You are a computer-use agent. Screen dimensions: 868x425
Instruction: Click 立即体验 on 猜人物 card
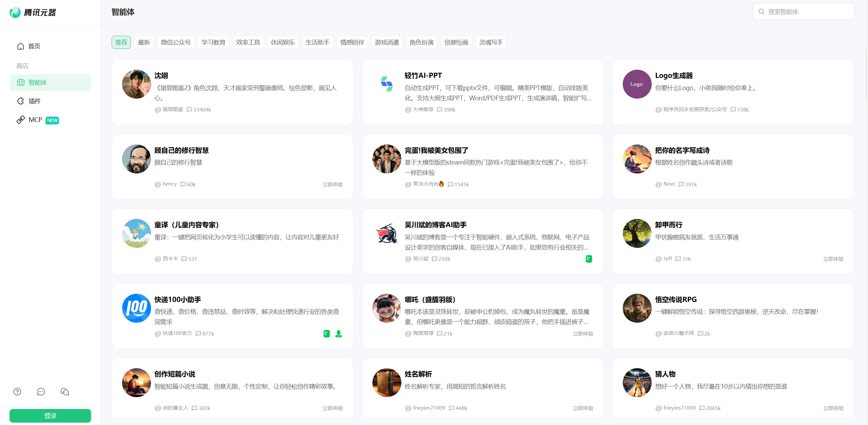point(833,408)
